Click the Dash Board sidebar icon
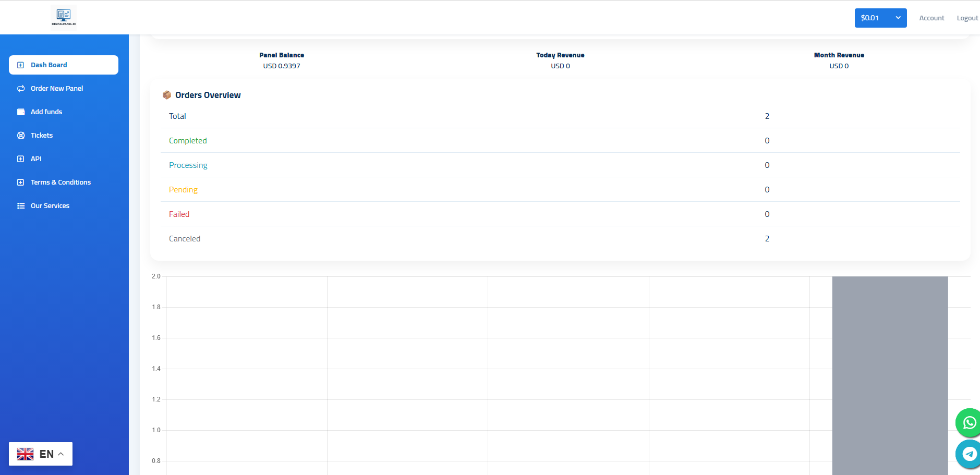Screen dimensions: 980x475 pyautogui.click(x=21, y=65)
